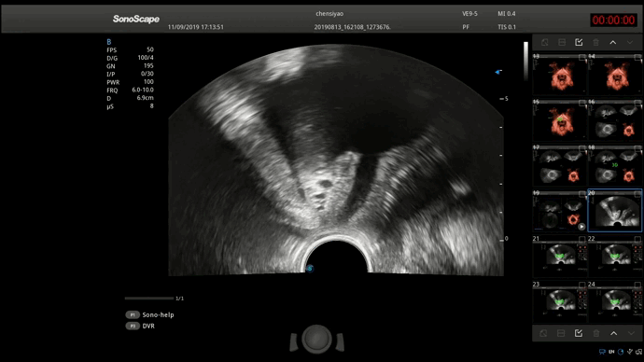Tick the checkbox on thumbnail 24
Image resolution: width=644 pixels, height=362 pixels.
[637, 285]
